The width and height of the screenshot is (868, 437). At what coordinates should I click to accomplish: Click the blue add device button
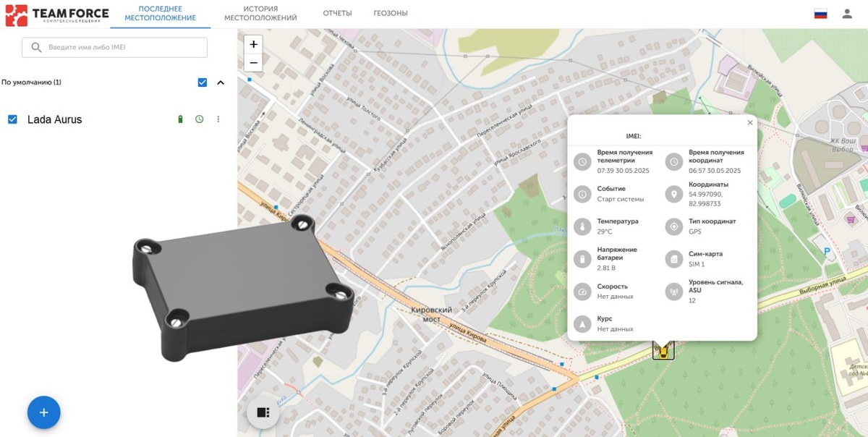coord(43,412)
